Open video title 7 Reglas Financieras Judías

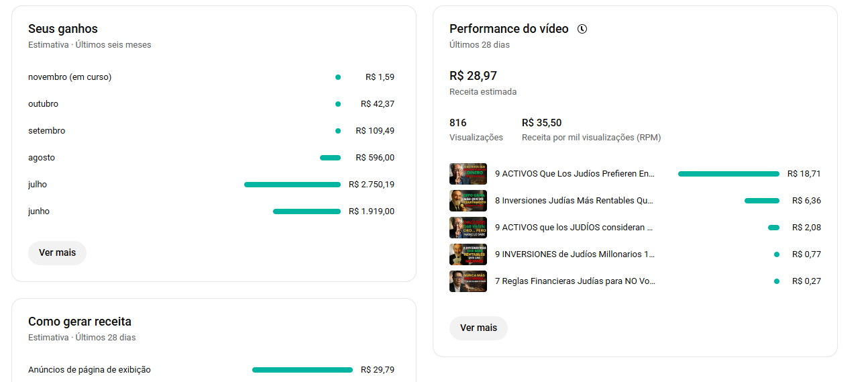574,281
